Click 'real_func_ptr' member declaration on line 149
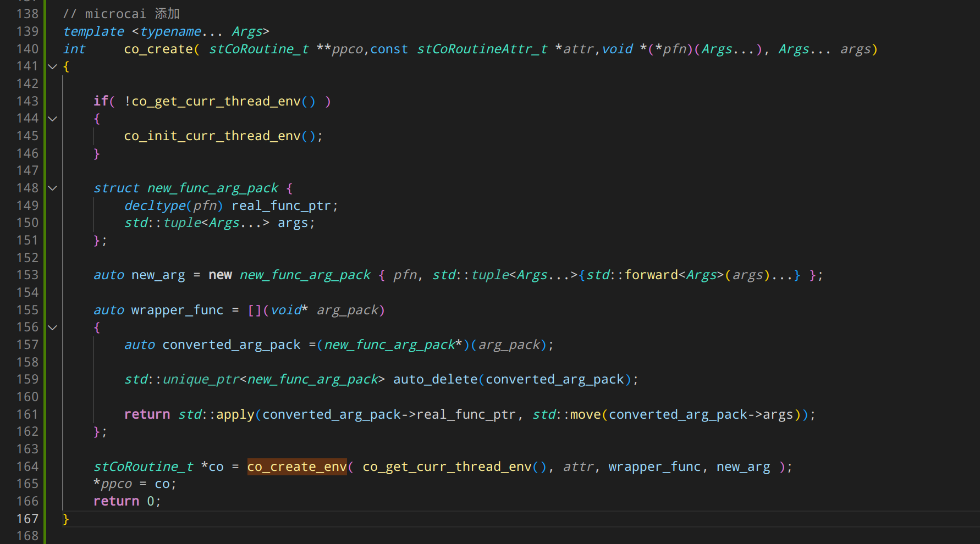980x544 pixels. (x=281, y=206)
